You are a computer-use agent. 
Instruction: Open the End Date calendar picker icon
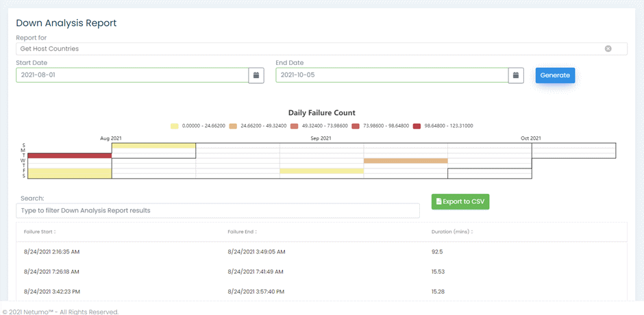pyautogui.click(x=516, y=75)
